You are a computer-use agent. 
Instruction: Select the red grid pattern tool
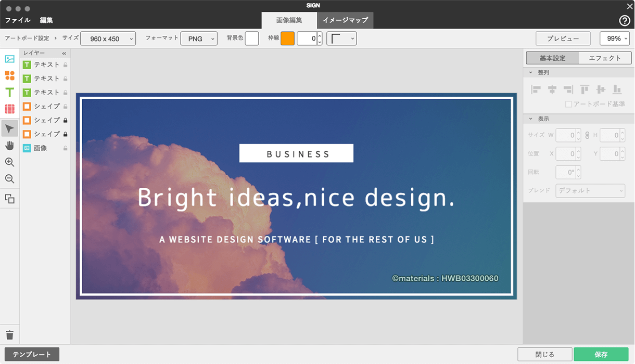9,109
